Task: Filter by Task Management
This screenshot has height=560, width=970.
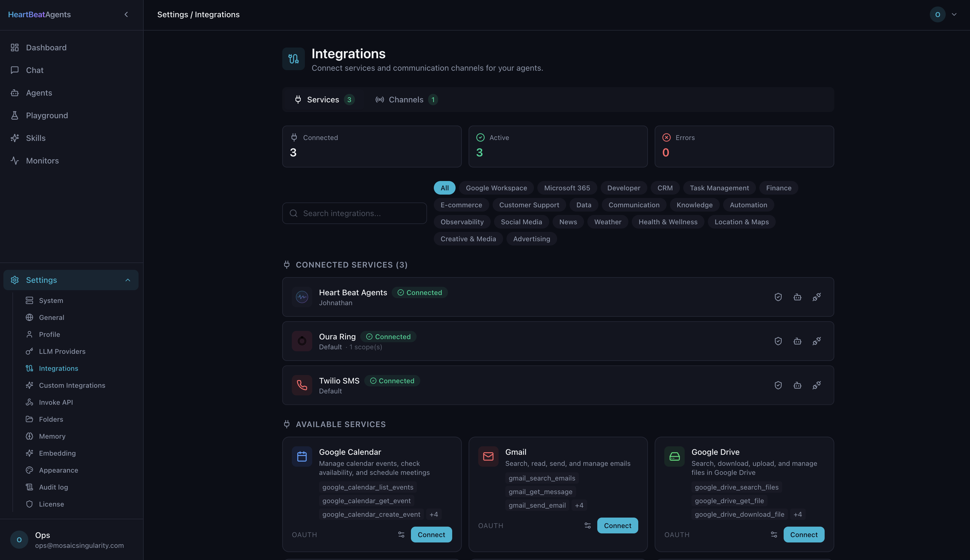Action: click(719, 188)
